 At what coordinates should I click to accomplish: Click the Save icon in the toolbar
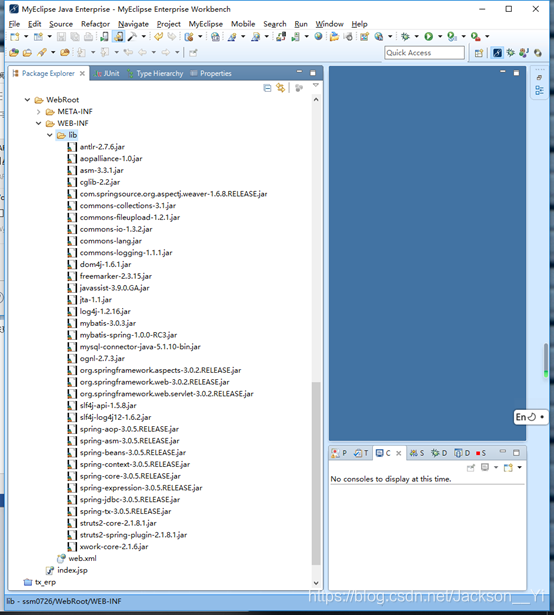[61, 37]
